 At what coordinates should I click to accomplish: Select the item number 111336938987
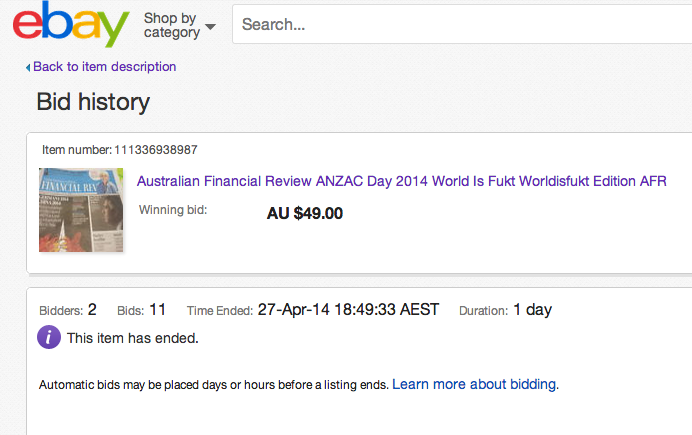pyautogui.click(x=156, y=150)
